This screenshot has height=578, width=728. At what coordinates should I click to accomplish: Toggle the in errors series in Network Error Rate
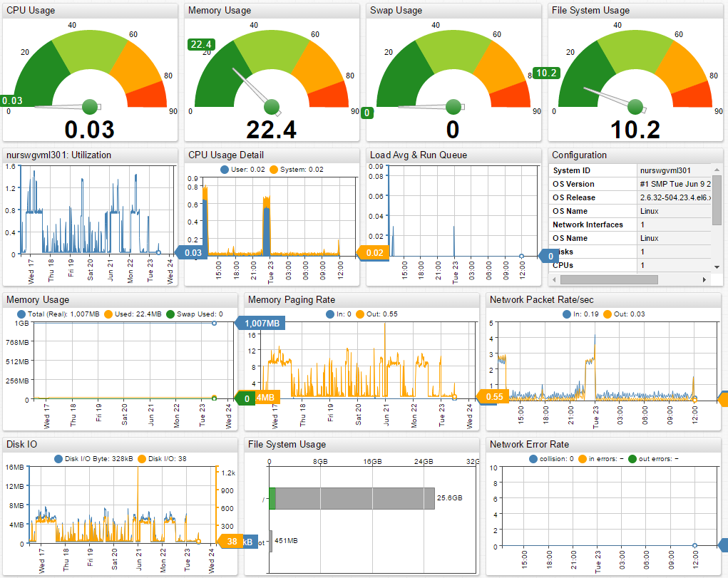583,458
